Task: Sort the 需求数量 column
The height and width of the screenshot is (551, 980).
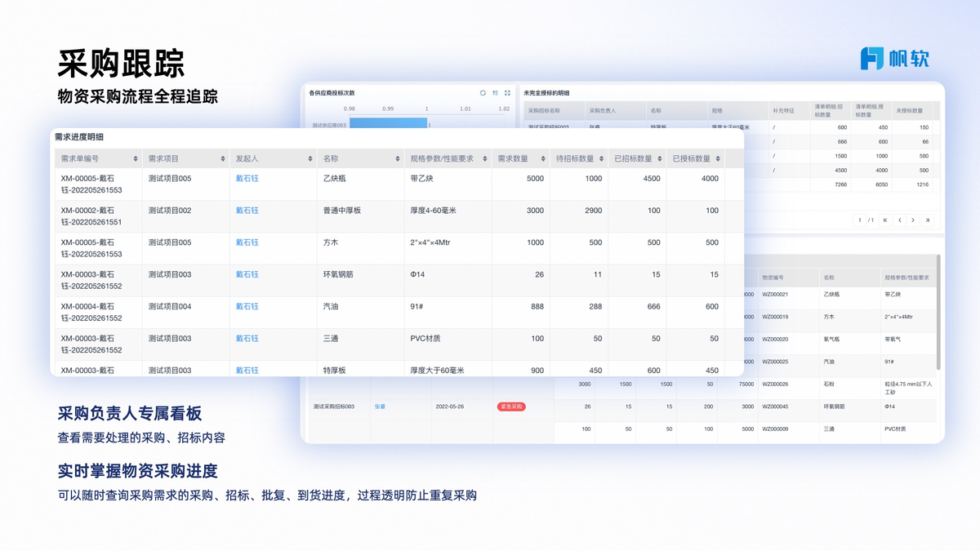Action: pos(543,159)
